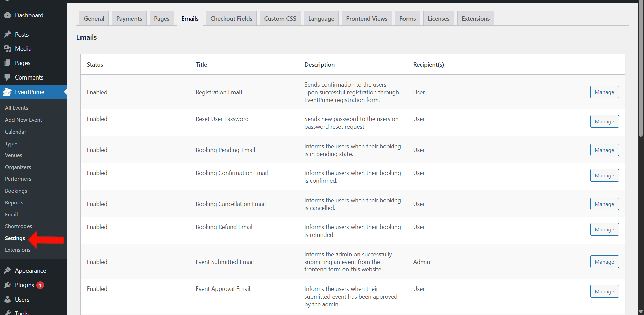Select the Frontend Views tab
The height and width of the screenshot is (315, 644).
pyautogui.click(x=367, y=19)
